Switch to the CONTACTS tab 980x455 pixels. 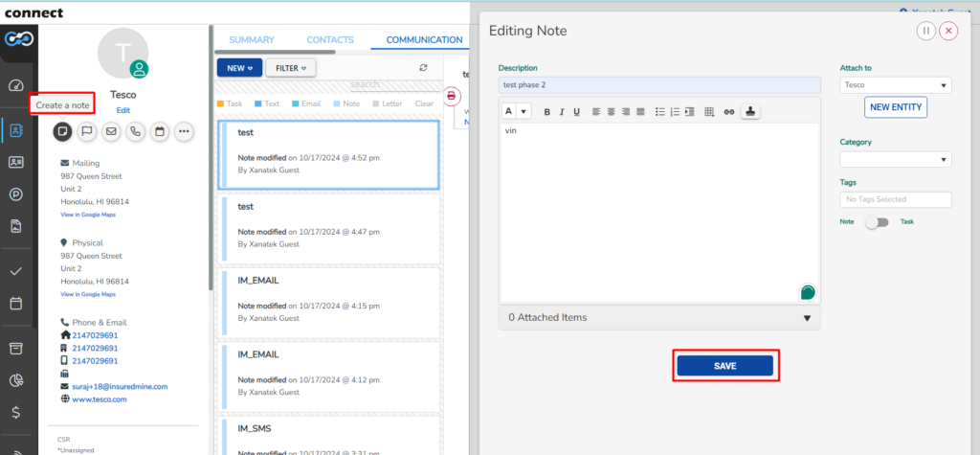[x=330, y=39]
